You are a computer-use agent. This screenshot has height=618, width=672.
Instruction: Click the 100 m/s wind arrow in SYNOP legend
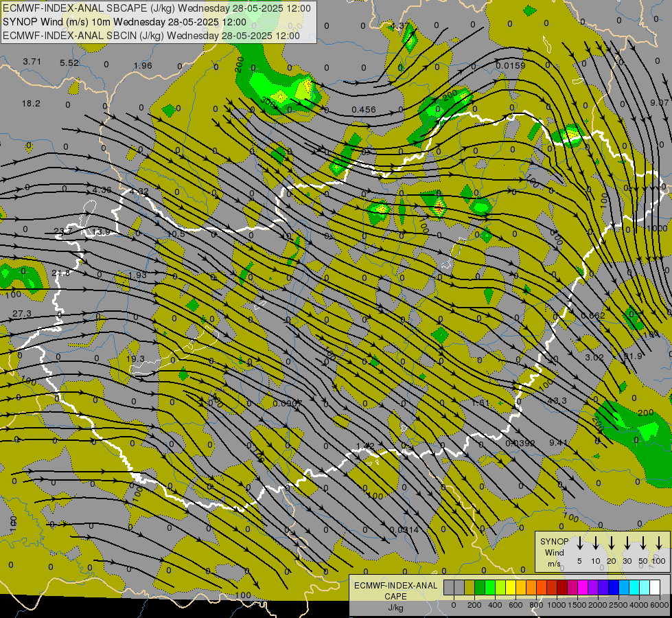click(659, 543)
